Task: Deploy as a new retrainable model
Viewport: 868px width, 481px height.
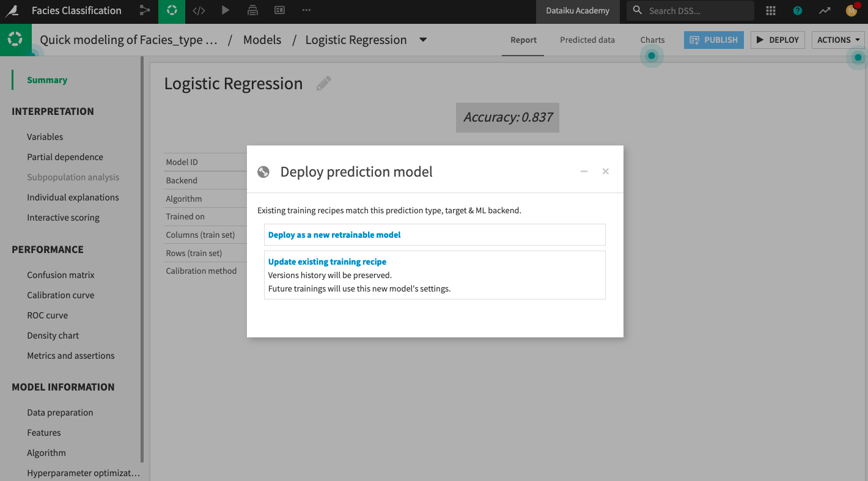Action: pyautogui.click(x=334, y=235)
